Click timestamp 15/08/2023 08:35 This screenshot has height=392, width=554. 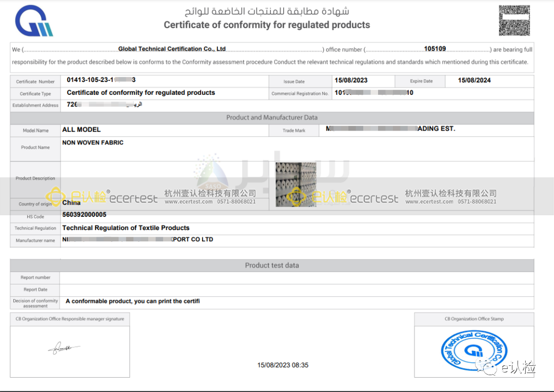[283, 365]
